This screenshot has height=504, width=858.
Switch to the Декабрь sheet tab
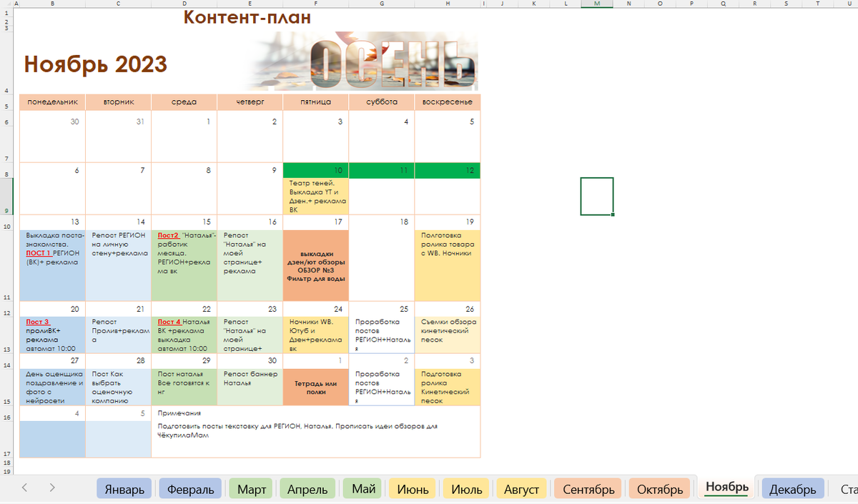(793, 489)
